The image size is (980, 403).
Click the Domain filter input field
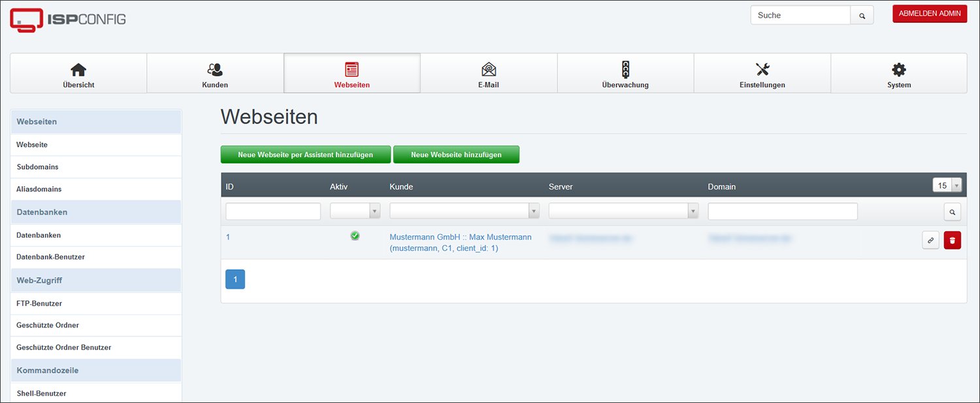(782, 212)
